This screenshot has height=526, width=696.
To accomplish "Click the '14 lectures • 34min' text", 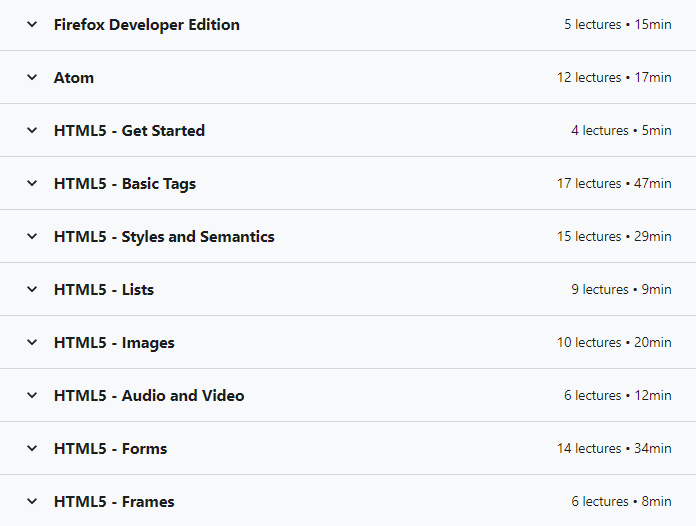I will click(x=614, y=448).
